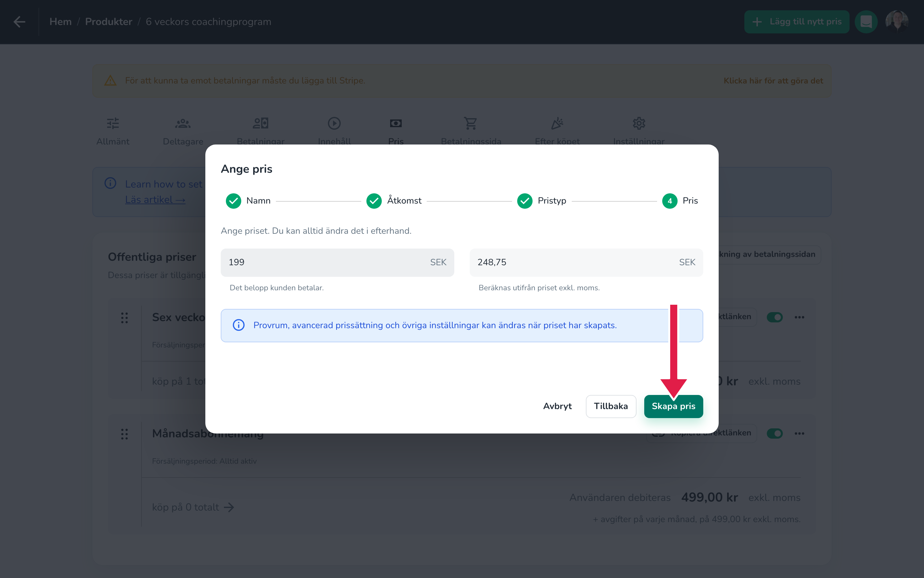
Task: Click the Lägg till nytt pris button
Action: tap(797, 22)
